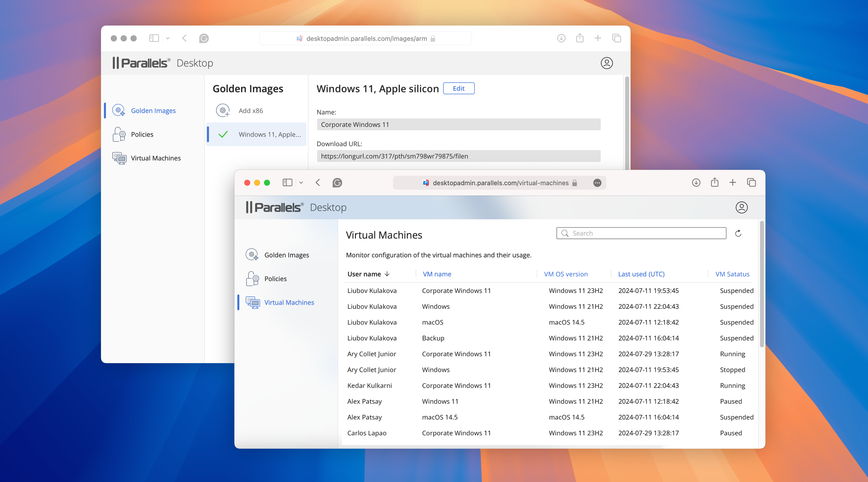Go back in the back browser window
The height and width of the screenshot is (482, 868).
coord(184,38)
